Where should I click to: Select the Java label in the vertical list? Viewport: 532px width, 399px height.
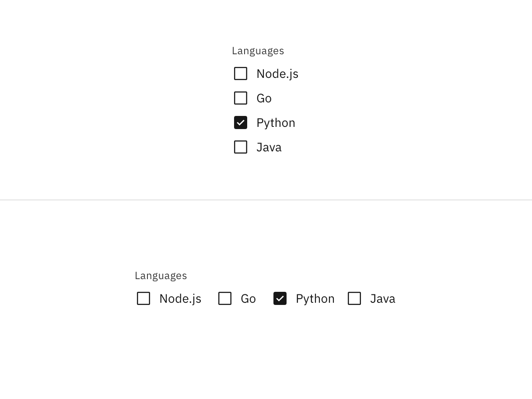(x=269, y=147)
